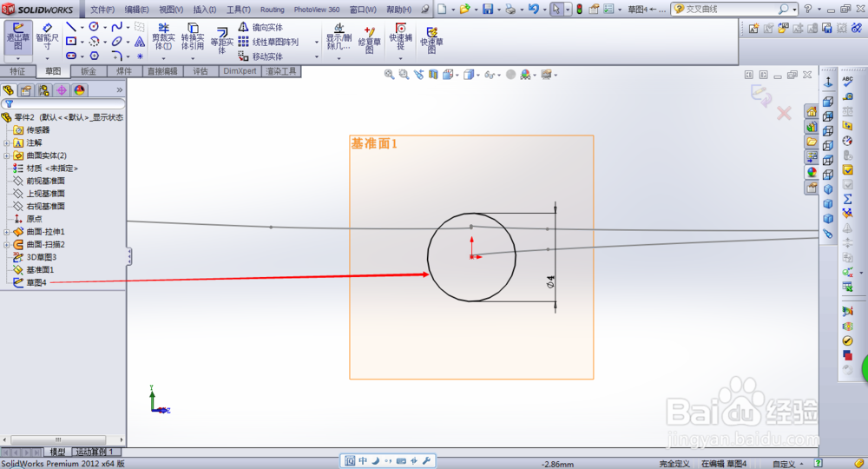Open Appearances tab in the task pane

click(x=811, y=172)
